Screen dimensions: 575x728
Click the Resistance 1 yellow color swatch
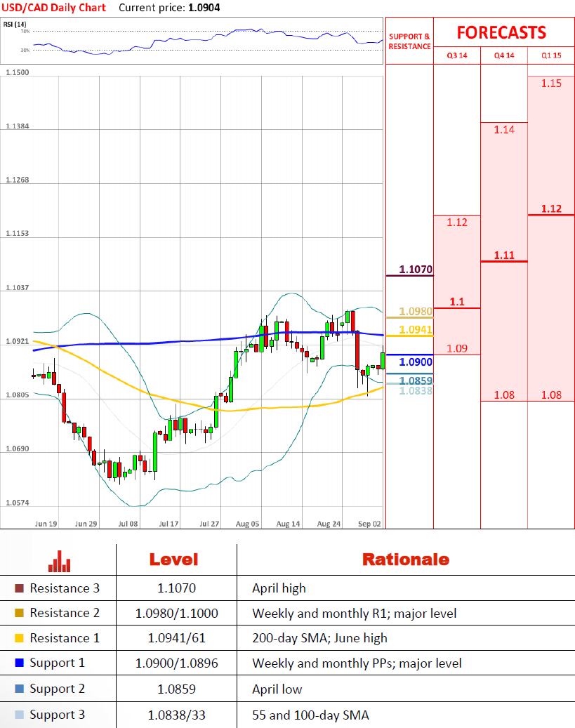point(19,638)
